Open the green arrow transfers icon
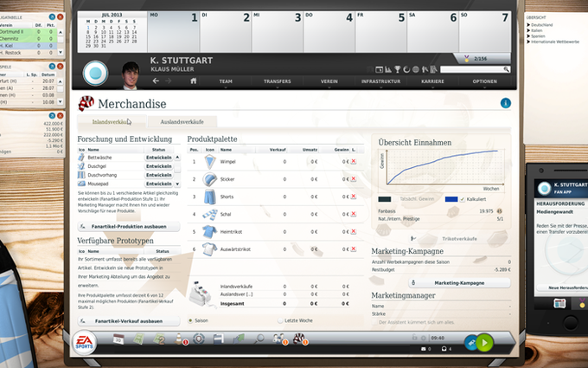Viewport: 588px width, 368px height. (239, 339)
